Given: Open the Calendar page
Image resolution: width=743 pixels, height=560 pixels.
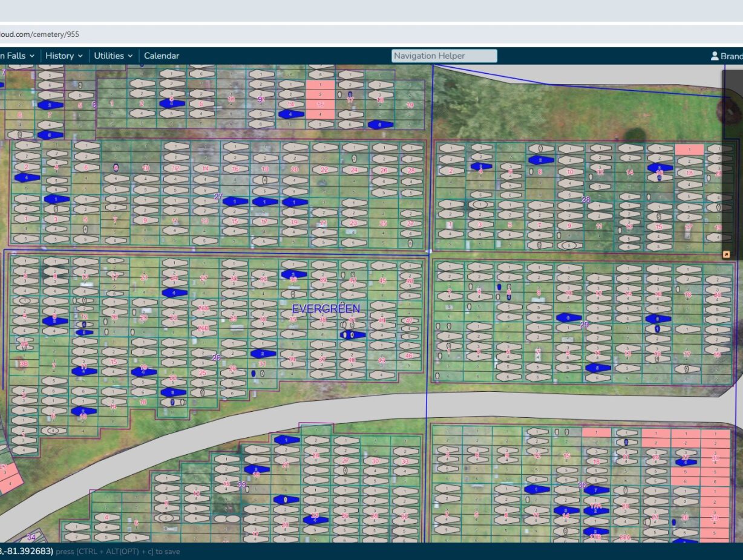Looking at the screenshot, I should pos(162,56).
